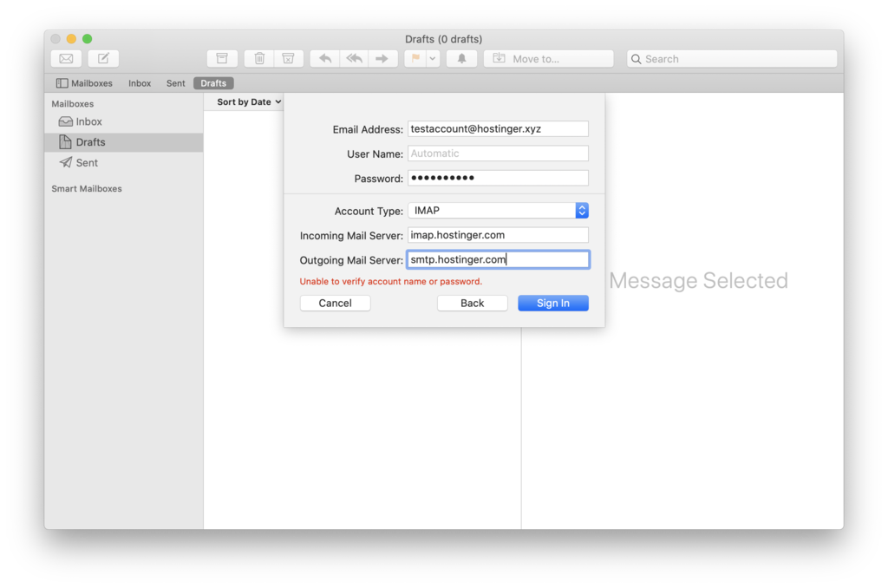
Task: Click the Reply All double-arrow icon
Action: (x=354, y=58)
